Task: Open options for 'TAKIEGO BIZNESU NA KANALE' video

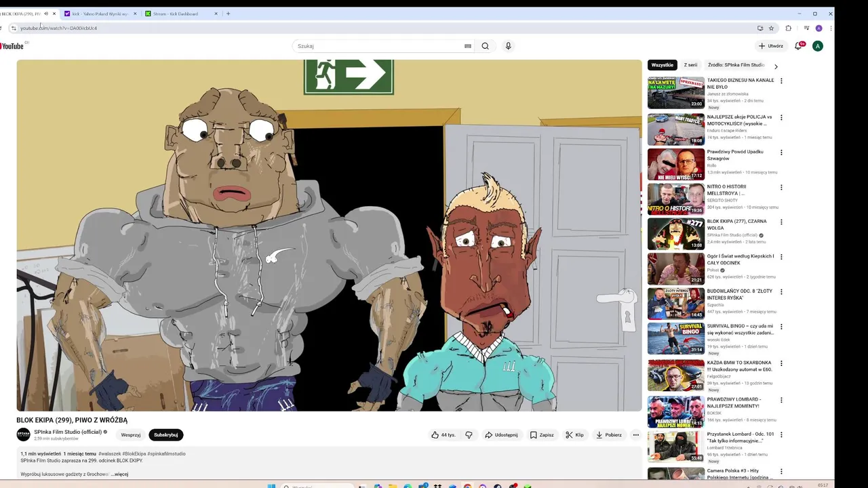Action: coord(781,81)
